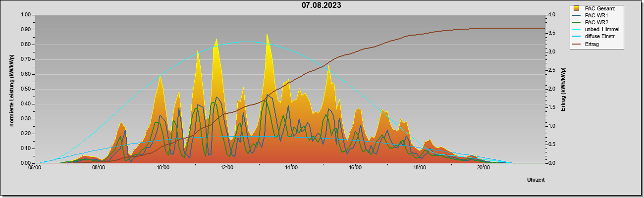
Task: Click the PAC Gesamt legend color swatch
Action: click(x=577, y=8)
